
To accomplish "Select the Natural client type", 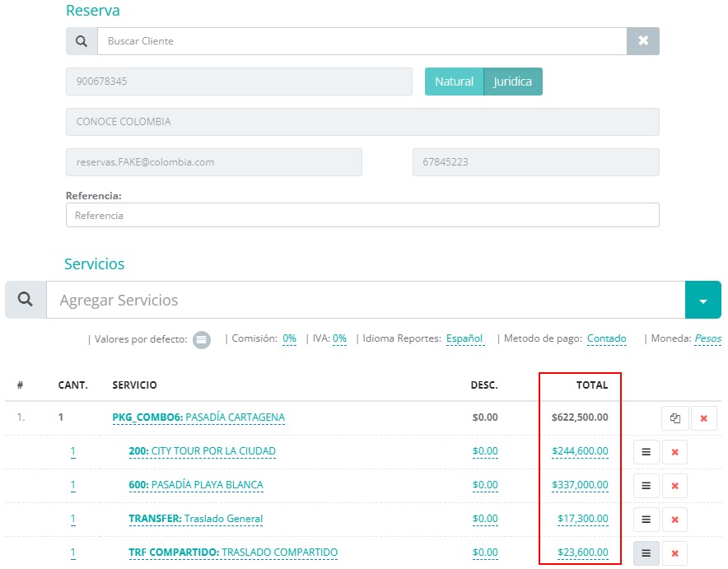I will tap(454, 82).
